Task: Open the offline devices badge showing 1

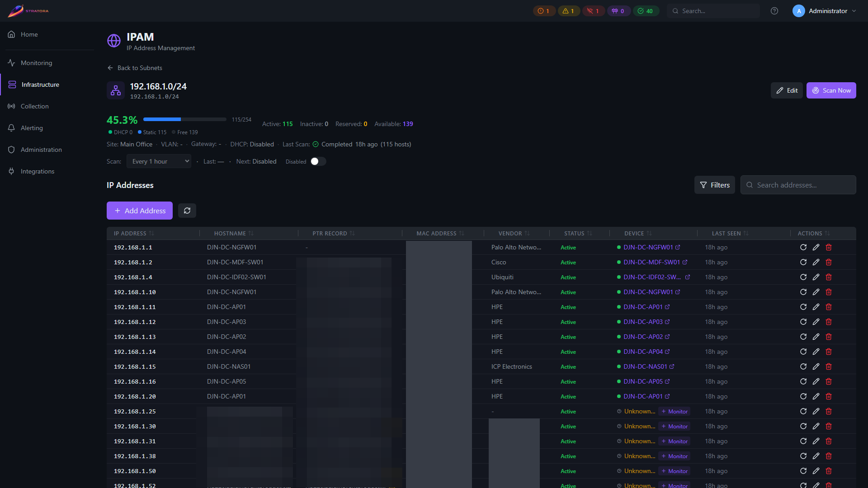Action: click(593, 11)
